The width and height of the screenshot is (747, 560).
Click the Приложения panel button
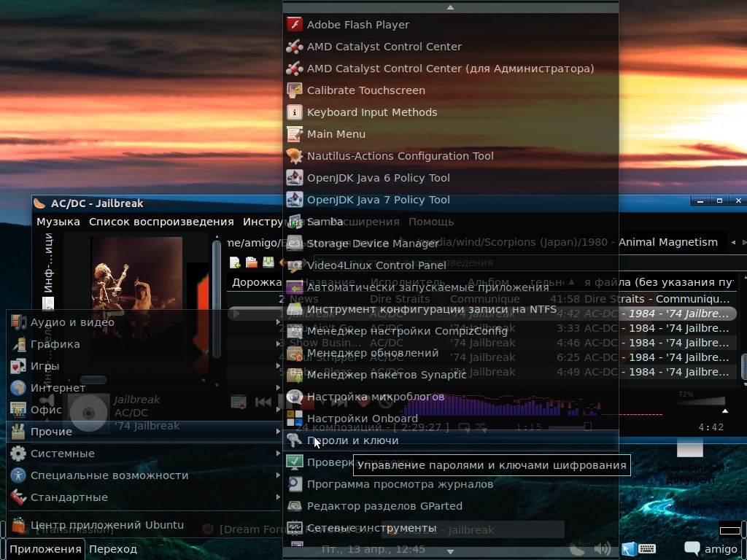(x=45, y=549)
